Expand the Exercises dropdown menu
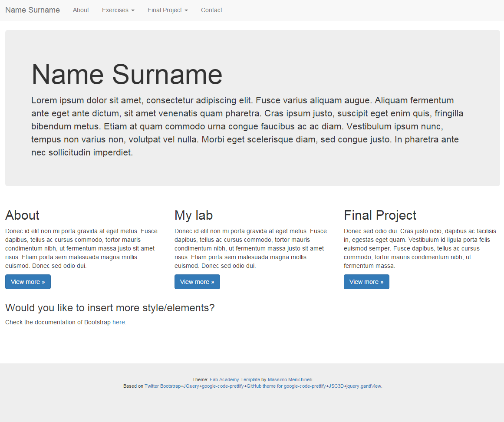This screenshot has width=504, height=422. (x=118, y=10)
